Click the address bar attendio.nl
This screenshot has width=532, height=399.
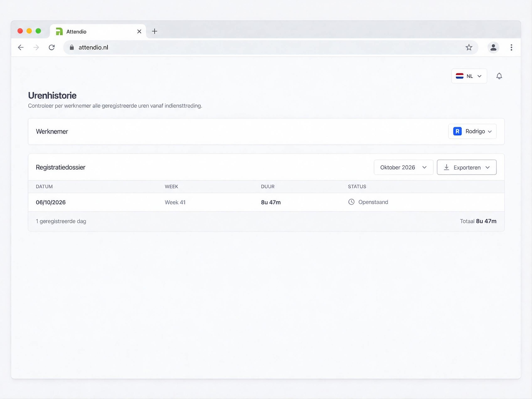271,47
